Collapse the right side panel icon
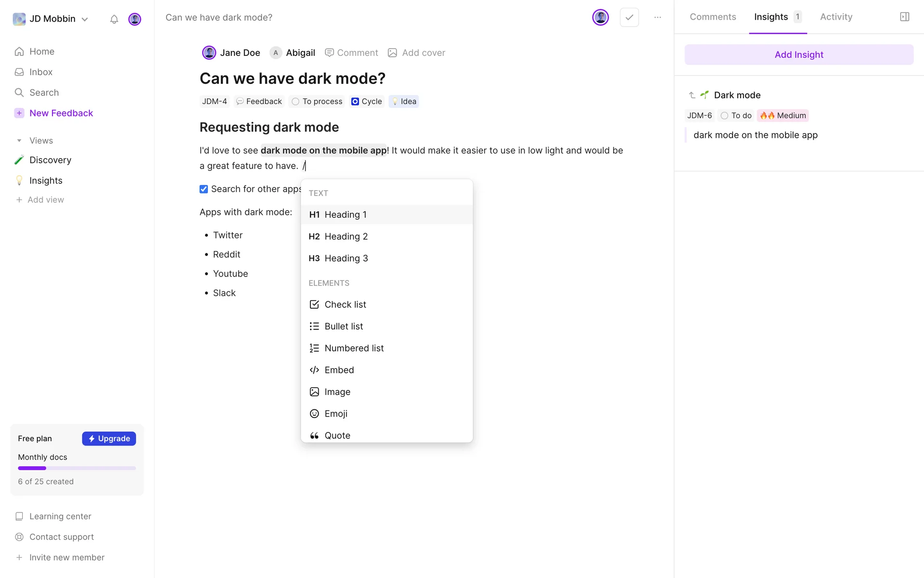This screenshot has width=924, height=578. pyautogui.click(x=904, y=17)
